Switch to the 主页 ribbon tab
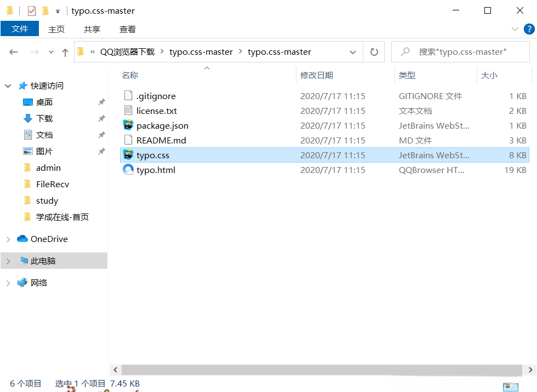The width and height of the screenshot is (537, 392). pos(56,30)
